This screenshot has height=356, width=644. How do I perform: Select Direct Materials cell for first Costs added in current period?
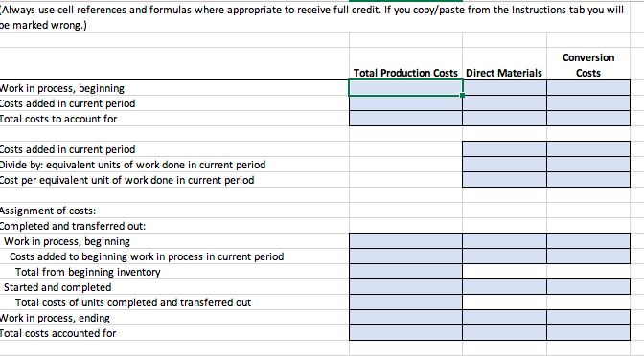pyautogui.click(x=504, y=103)
